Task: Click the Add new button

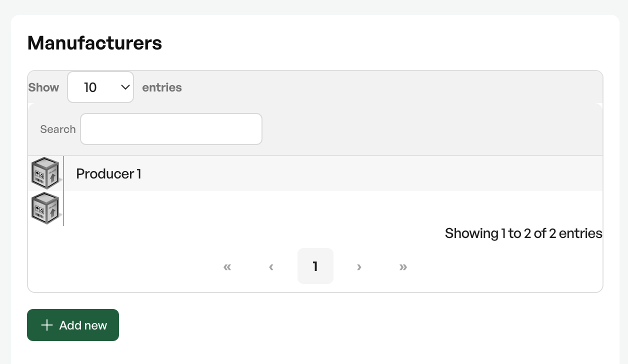Action: (x=73, y=325)
